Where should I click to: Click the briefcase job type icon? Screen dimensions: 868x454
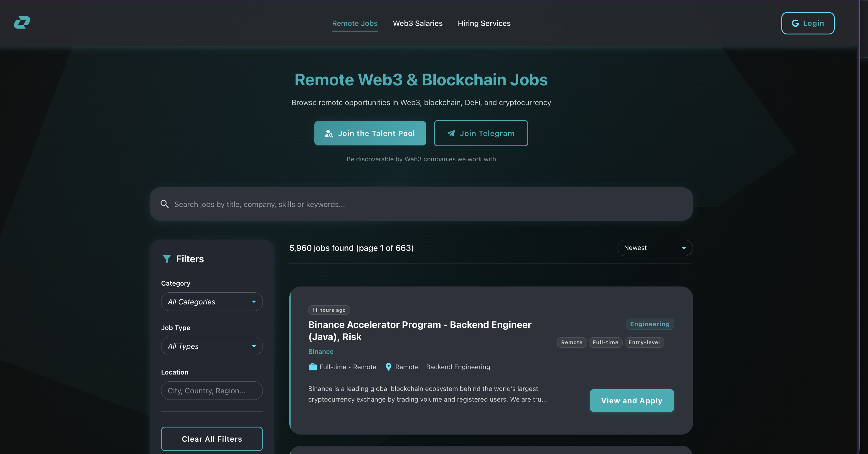pos(312,367)
